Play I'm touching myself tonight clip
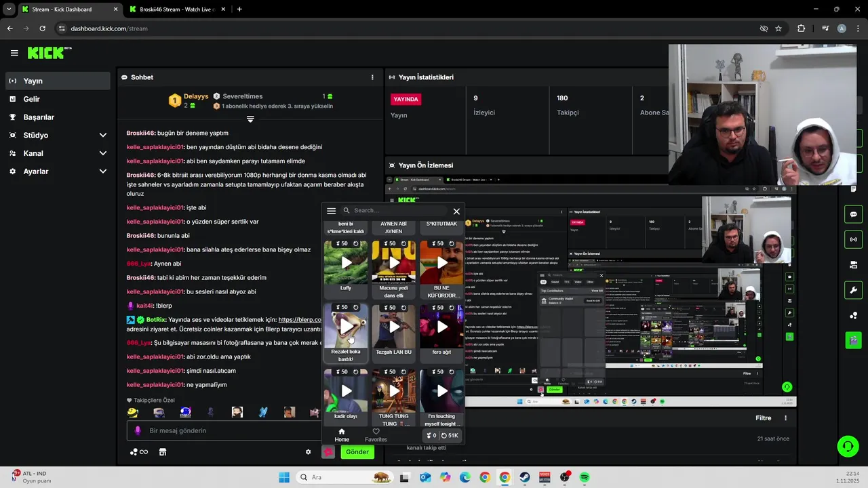This screenshot has width=868, height=488. tap(441, 391)
